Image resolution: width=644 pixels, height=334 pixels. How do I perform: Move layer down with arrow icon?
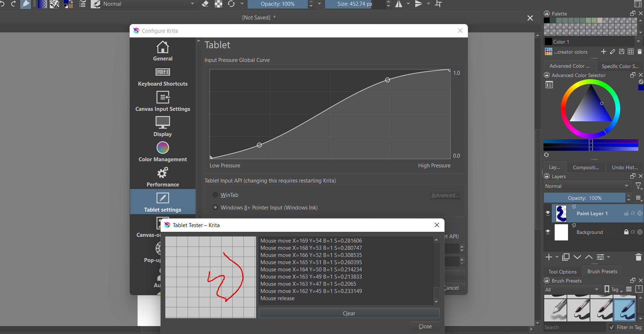pos(577,257)
